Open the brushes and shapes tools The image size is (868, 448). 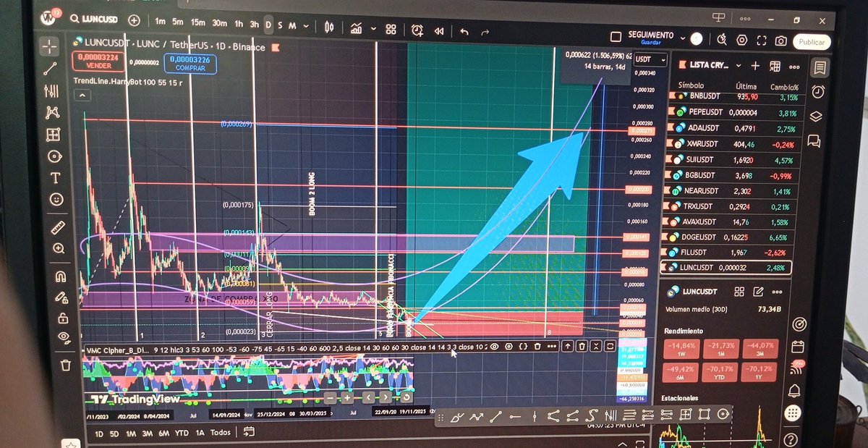pyautogui.click(x=54, y=156)
